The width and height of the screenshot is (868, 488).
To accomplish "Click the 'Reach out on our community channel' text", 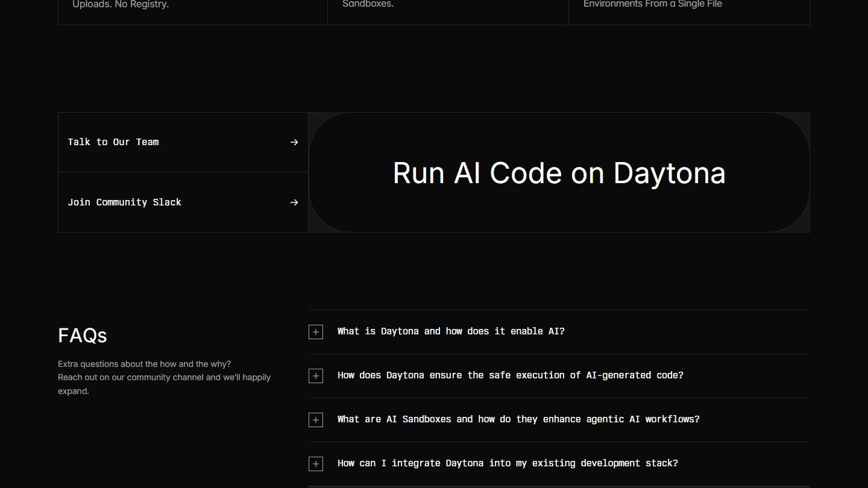I will click(x=164, y=378).
